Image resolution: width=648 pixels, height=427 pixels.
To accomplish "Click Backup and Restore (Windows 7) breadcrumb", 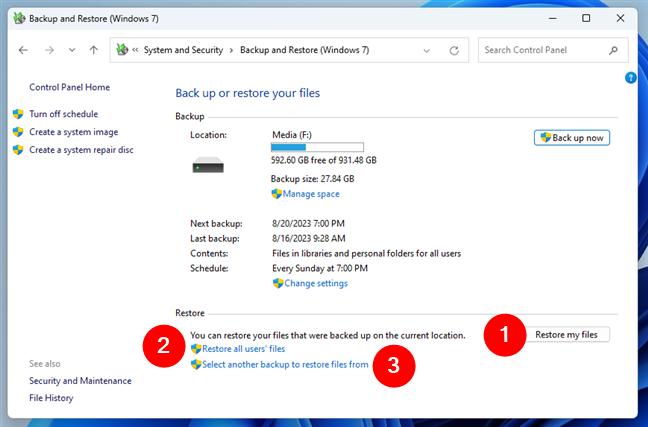I will (305, 50).
